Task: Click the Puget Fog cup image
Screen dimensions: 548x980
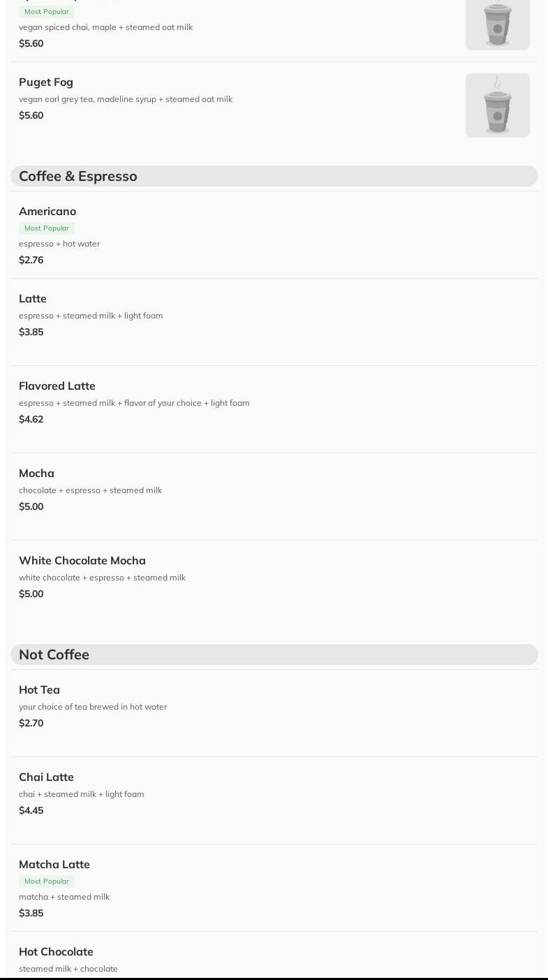Action: click(497, 105)
